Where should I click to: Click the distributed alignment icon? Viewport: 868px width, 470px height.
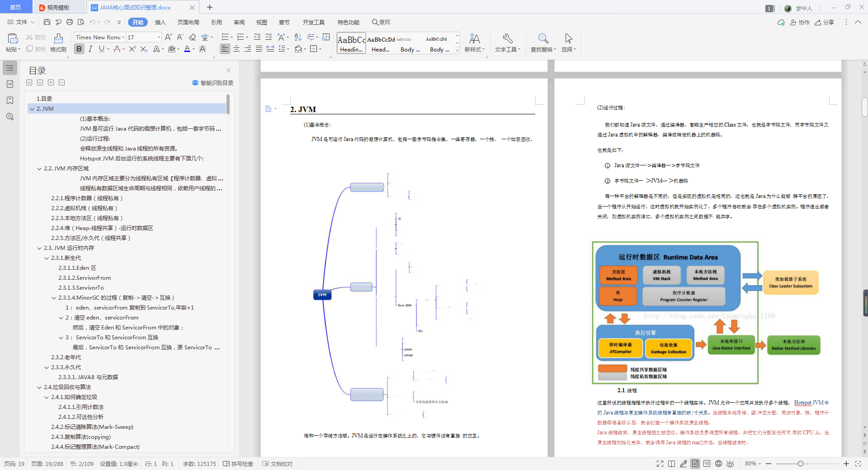(270, 49)
